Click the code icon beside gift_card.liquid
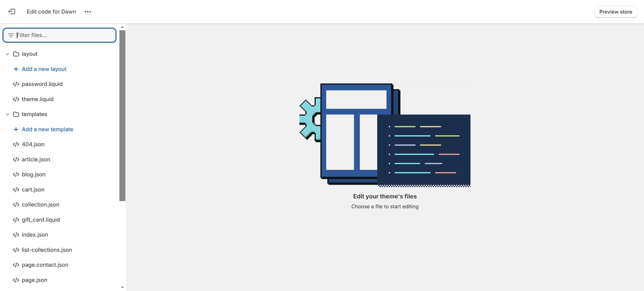The image size is (644, 291). (16, 219)
